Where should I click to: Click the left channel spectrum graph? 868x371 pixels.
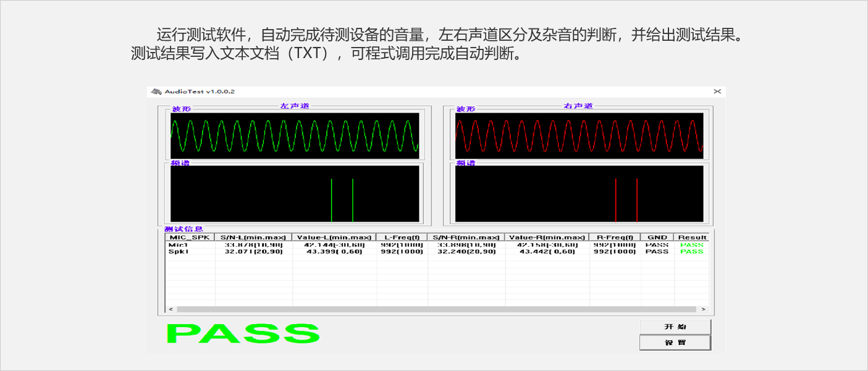[295, 194]
